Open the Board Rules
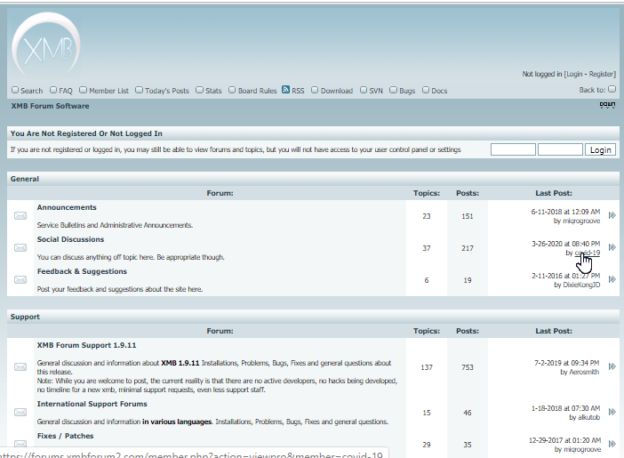The width and height of the screenshot is (624, 458). coord(257,91)
